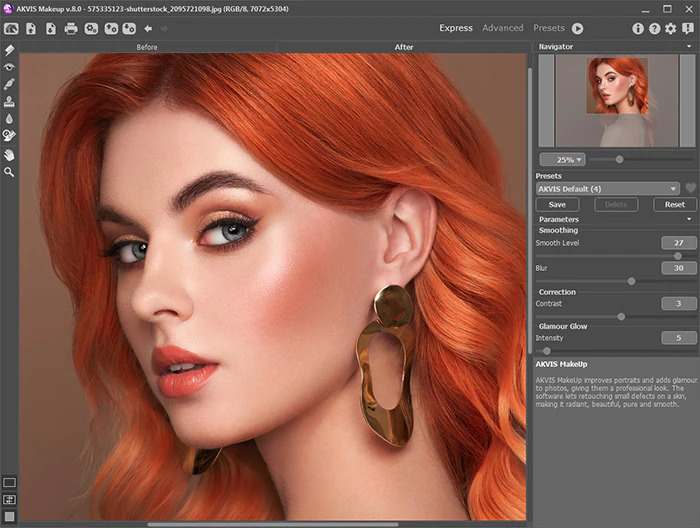
Task: Open the Preferences gear icon
Action: pos(671,29)
